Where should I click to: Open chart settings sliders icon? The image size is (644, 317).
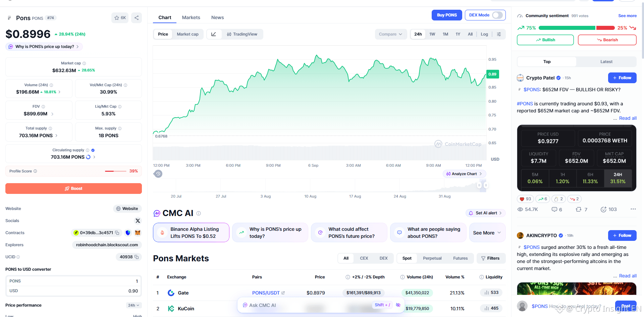pyautogui.click(x=499, y=34)
